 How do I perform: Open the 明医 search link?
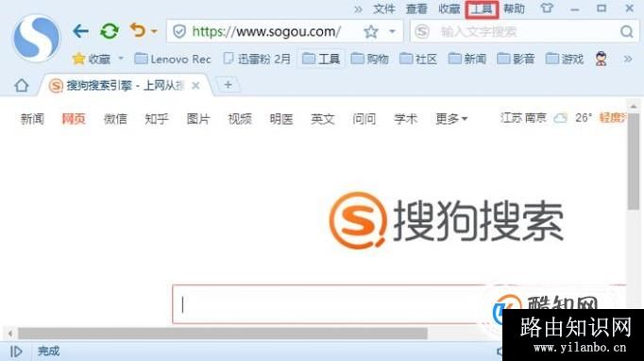(281, 119)
